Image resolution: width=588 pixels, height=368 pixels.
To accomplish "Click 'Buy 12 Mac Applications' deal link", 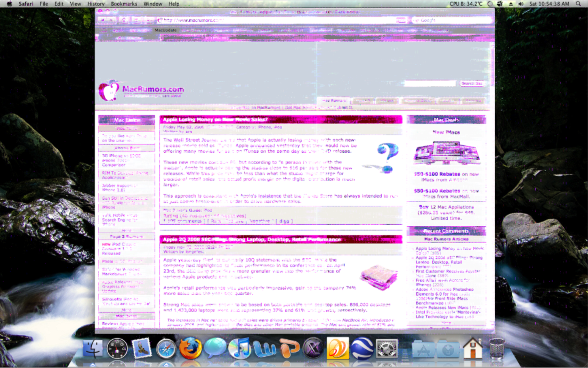I will click(x=446, y=212).
